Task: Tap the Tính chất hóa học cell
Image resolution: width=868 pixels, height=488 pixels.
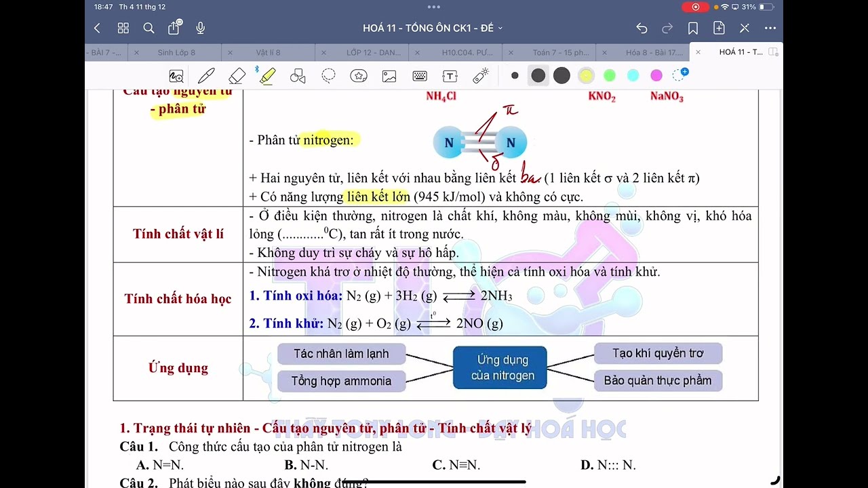Action: click(x=178, y=299)
